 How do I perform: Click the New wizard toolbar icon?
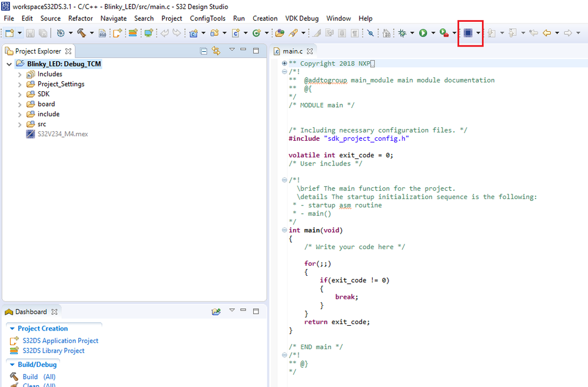pyautogui.click(x=9, y=33)
